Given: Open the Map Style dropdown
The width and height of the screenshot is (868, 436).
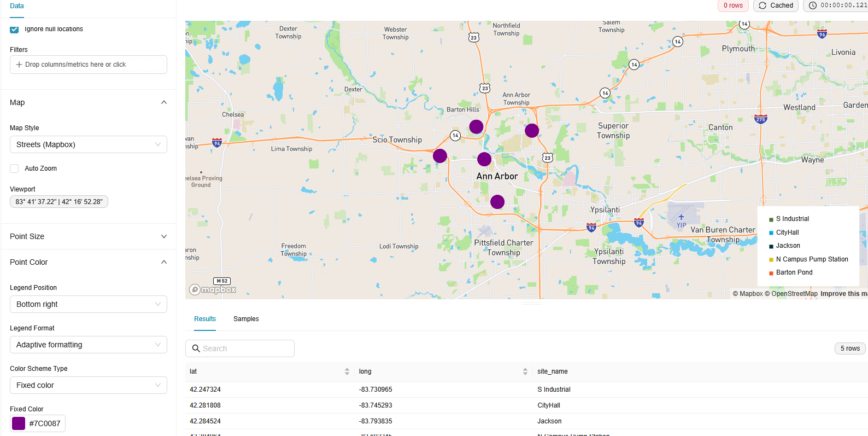Looking at the screenshot, I should tap(89, 144).
